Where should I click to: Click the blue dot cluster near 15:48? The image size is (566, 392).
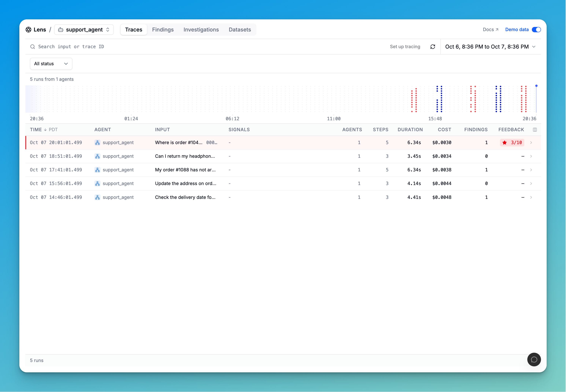(439, 99)
